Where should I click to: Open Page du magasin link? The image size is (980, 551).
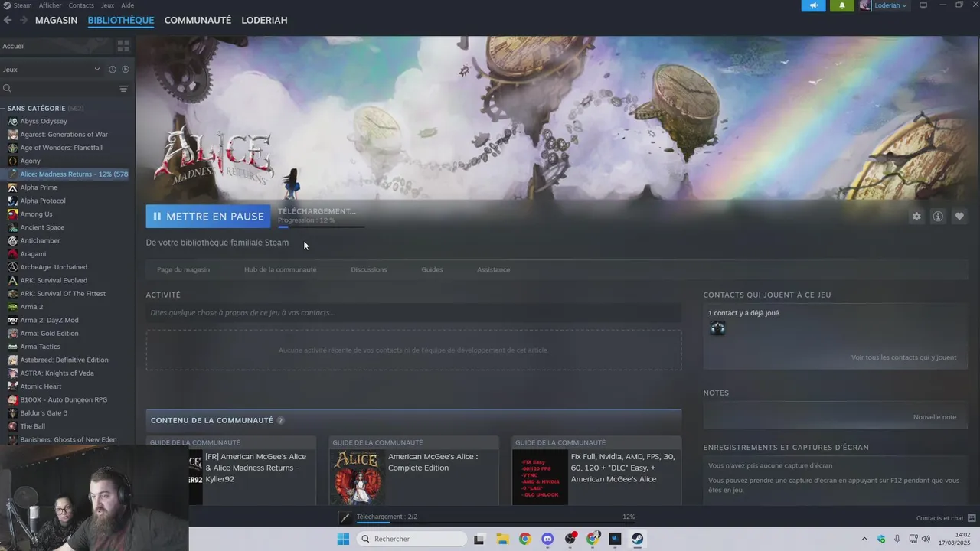(183, 269)
